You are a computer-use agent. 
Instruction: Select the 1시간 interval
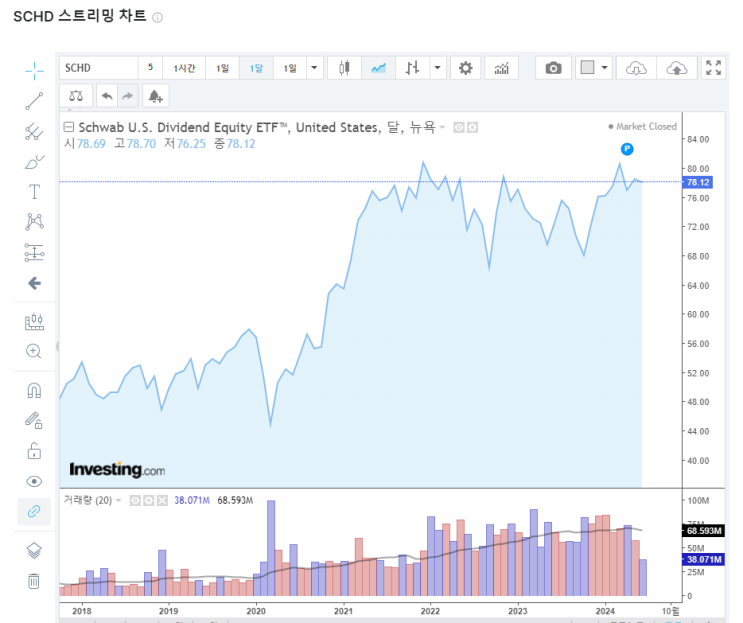(184, 68)
